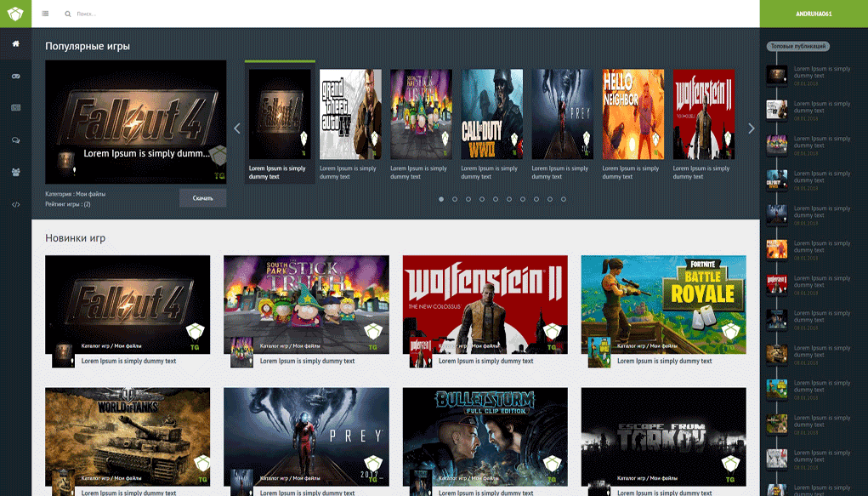The image size is (868, 496).
Task: Toggle the hamburger menu icon
Action: 45,14
